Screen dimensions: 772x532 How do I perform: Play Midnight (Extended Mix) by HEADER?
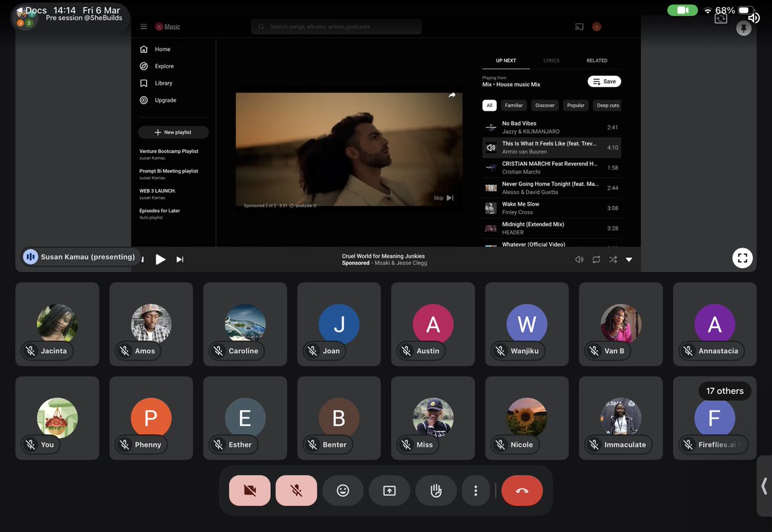tap(552, 228)
